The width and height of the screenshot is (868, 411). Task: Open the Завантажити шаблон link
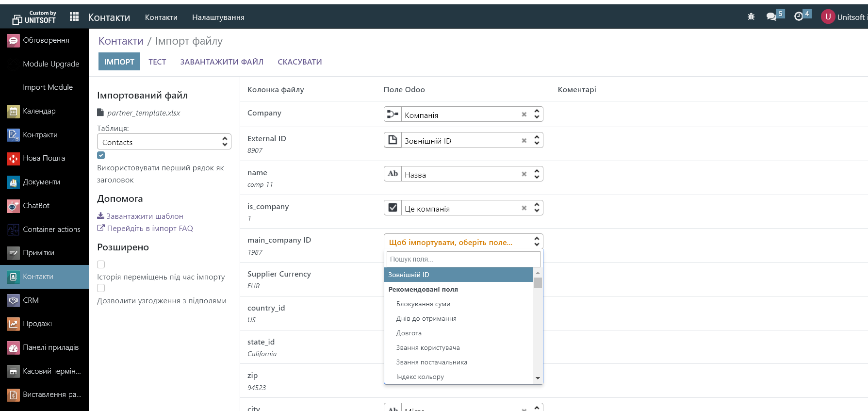tap(145, 216)
